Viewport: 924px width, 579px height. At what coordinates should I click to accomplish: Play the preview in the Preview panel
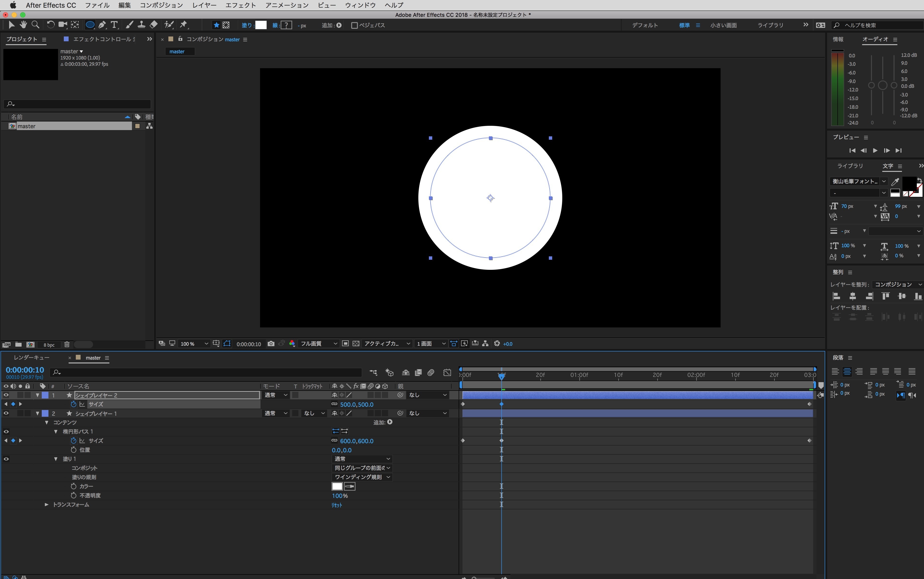[x=875, y=151]
